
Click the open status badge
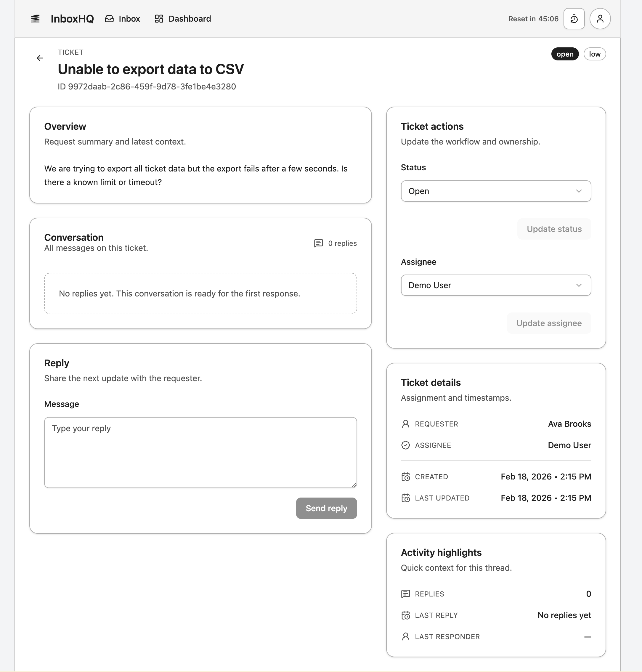(565, 54)
